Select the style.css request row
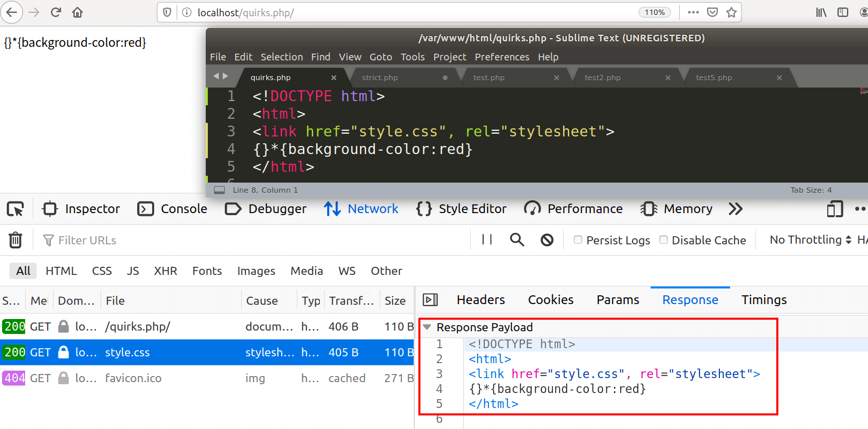868x429 pixels. click(x=207, y=352)
